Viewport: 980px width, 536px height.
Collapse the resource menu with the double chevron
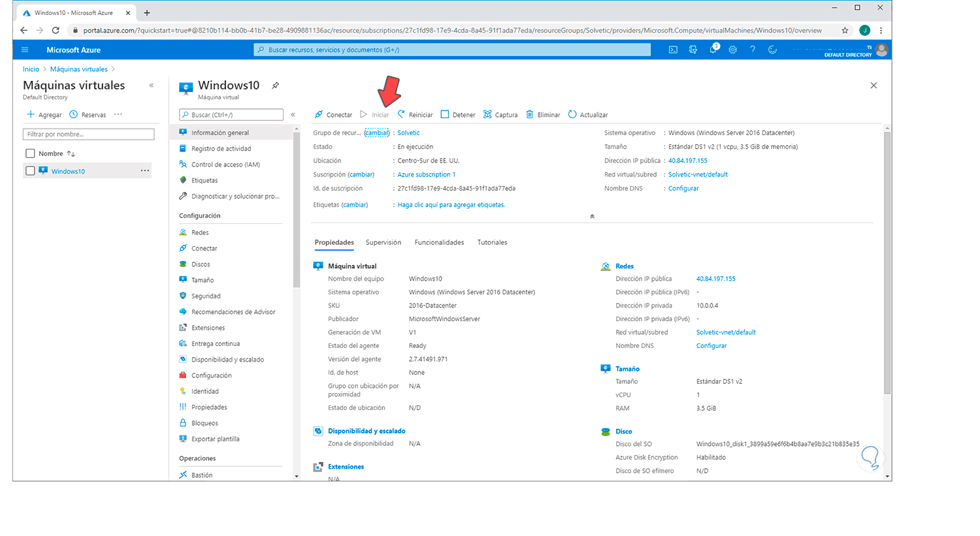293,115
